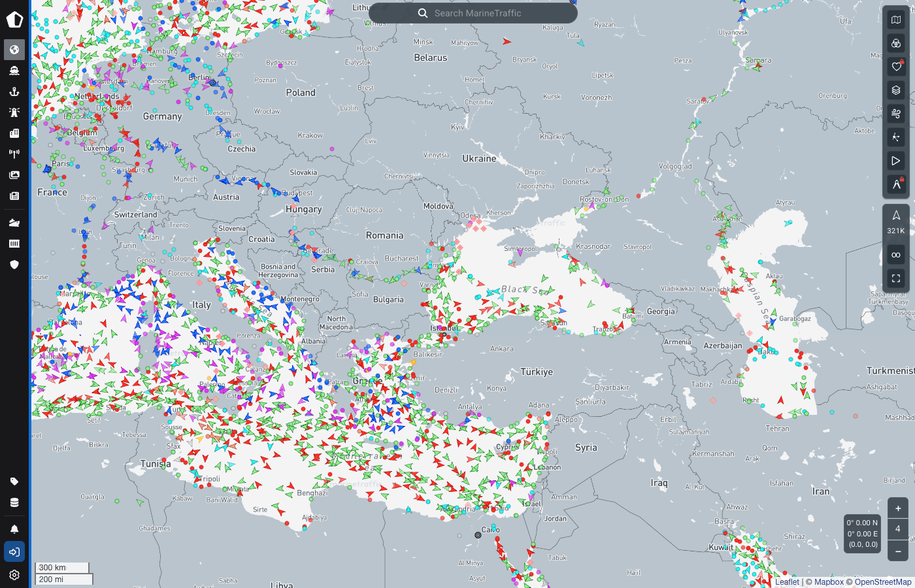Zoom in with the plus button
The image size is (915, 588).
pyautogui.click(x=898, y=508)
